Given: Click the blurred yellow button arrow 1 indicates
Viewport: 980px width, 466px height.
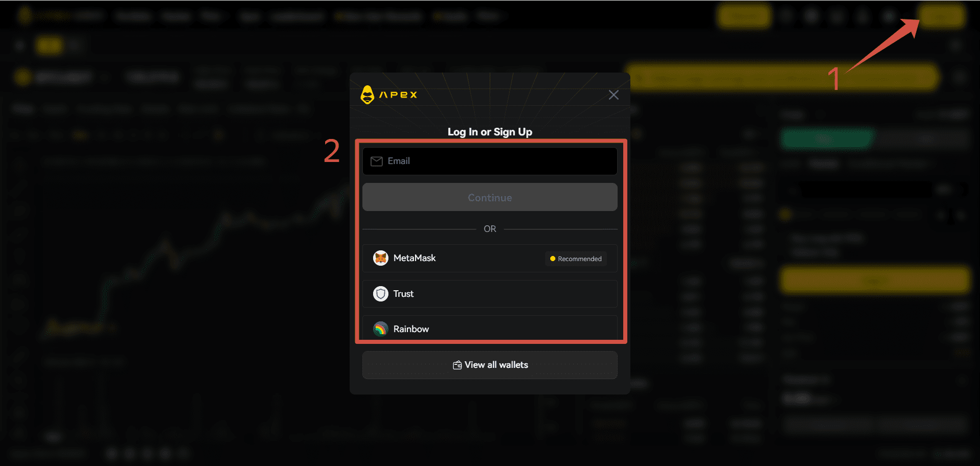Looking at the screenshot, I should [942, 16].
